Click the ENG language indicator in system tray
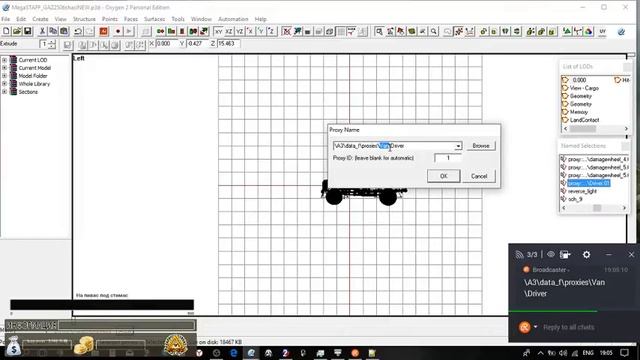 click(x=588, y=353)
